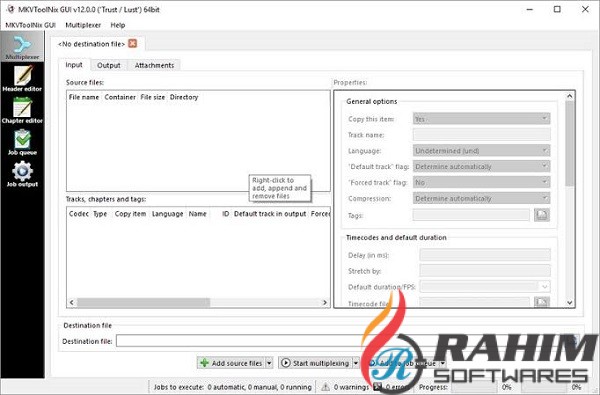Open the Help menu
Image resolution: width=600 pixels, height=395 pixels.
coord(117,25)
